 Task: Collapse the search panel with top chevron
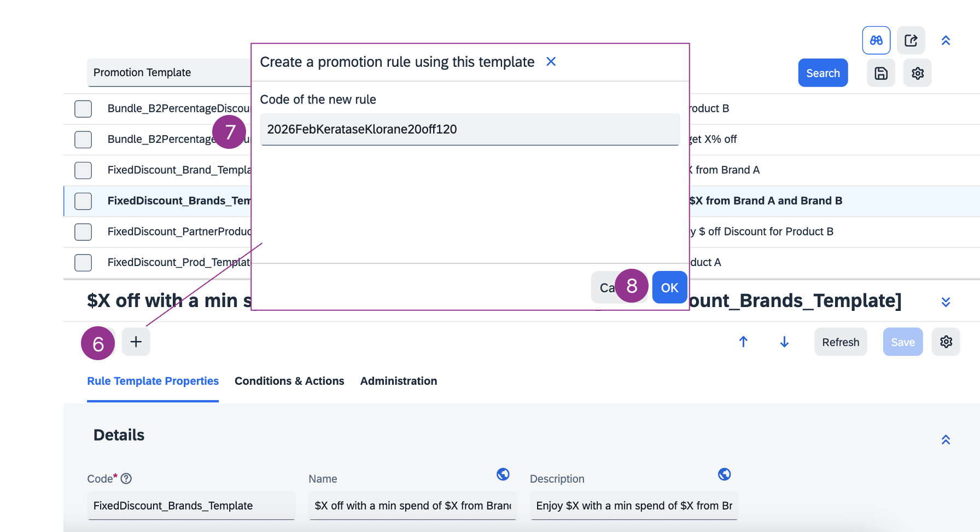click(x=946, y=41)
